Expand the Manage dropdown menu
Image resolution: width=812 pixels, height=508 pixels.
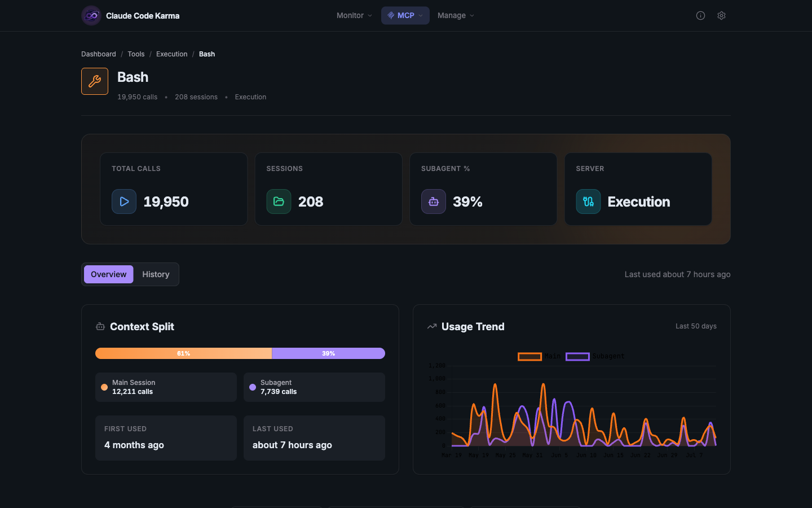tap(456, 16)
